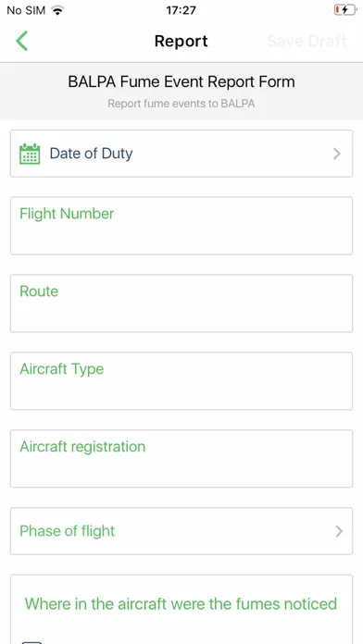
Task: Choose the Date of Duty label
Action: click(x=92, y=154)
